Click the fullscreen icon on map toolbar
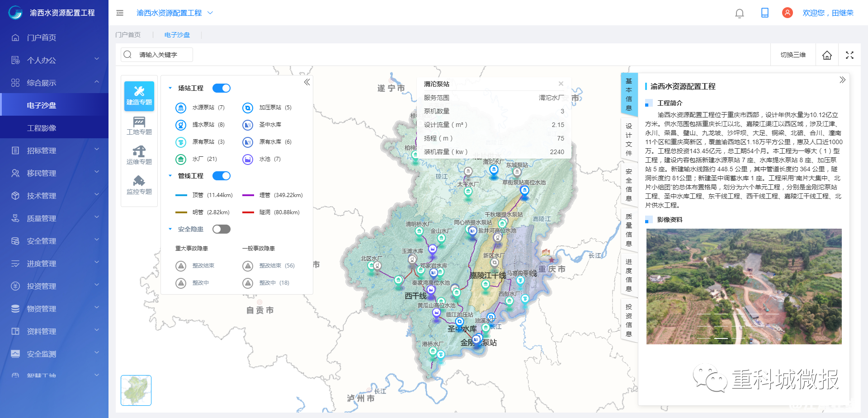The width and height of the screenshot is (868, 418). tap(849, 55)
